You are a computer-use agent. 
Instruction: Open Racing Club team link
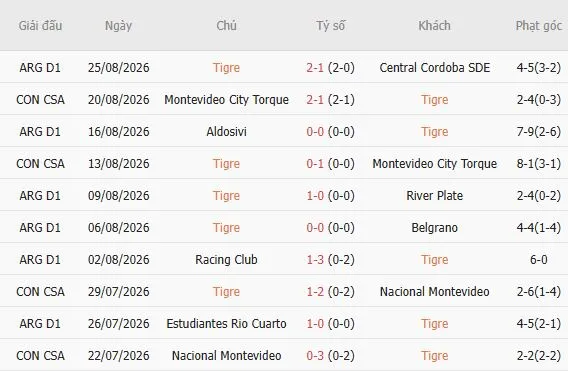coord(226,259)
